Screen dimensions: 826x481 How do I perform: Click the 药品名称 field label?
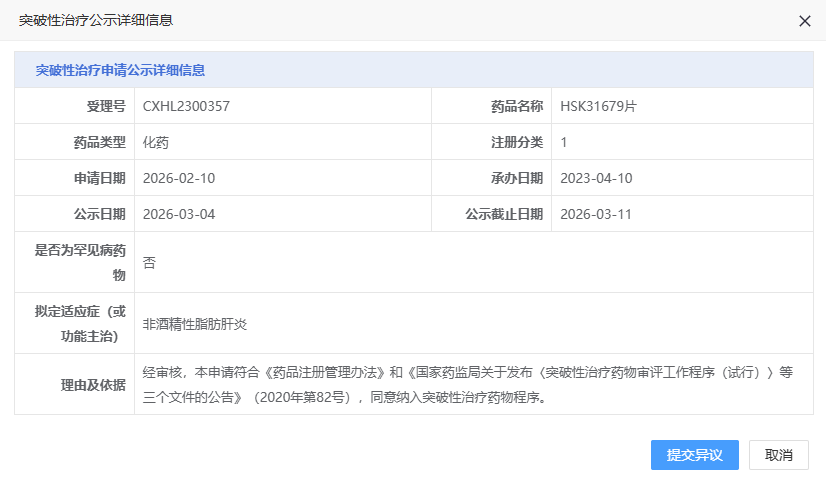coord(517,106)
